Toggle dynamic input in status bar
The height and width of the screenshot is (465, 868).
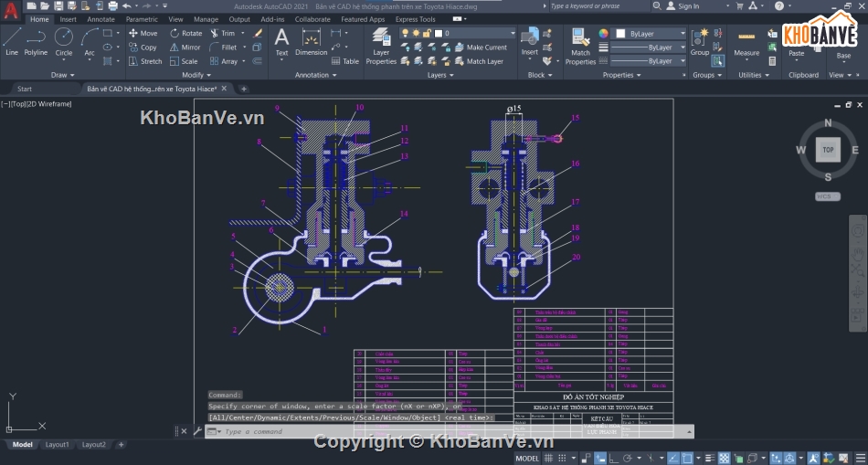[x=600, y=458]
